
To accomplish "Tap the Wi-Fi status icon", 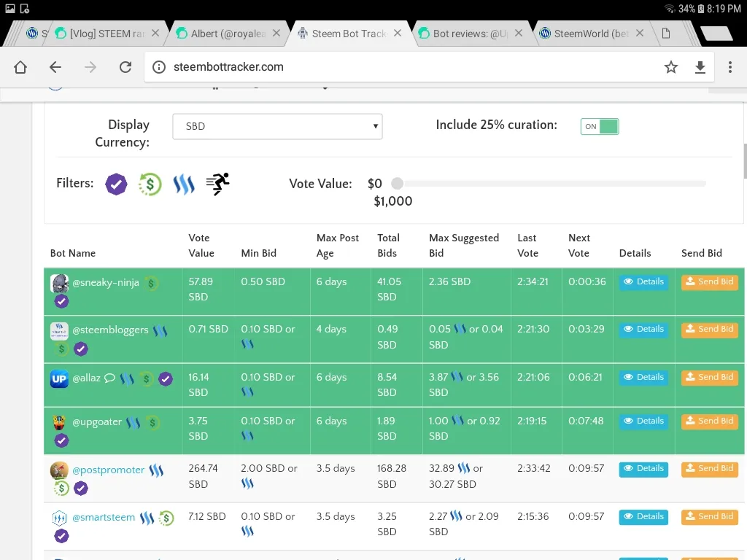I will [670, 9].
